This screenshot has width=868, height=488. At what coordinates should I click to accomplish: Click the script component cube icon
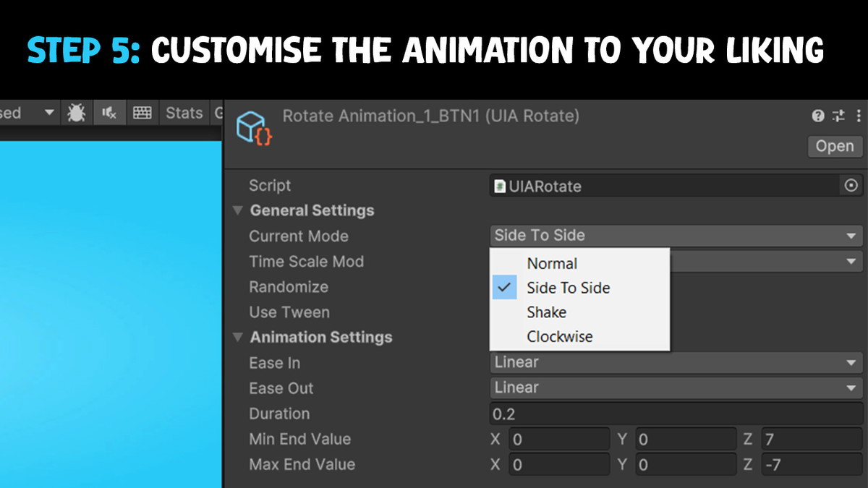(254, 128)
